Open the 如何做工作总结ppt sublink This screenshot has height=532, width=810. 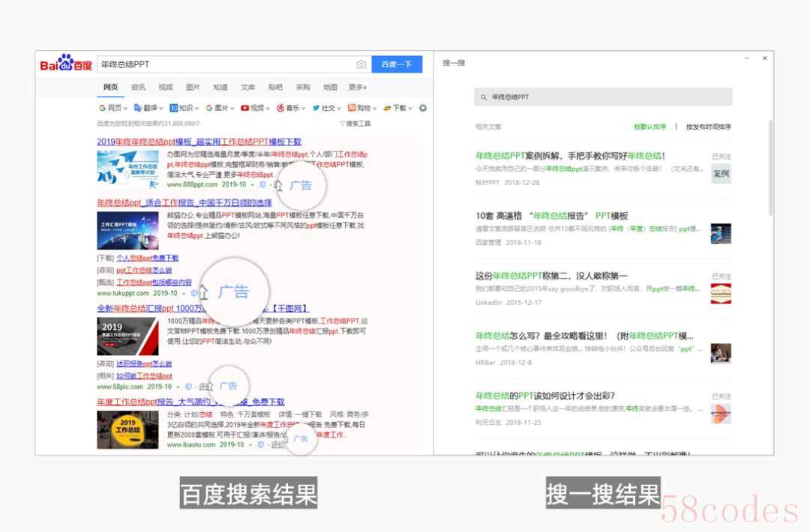144,376
